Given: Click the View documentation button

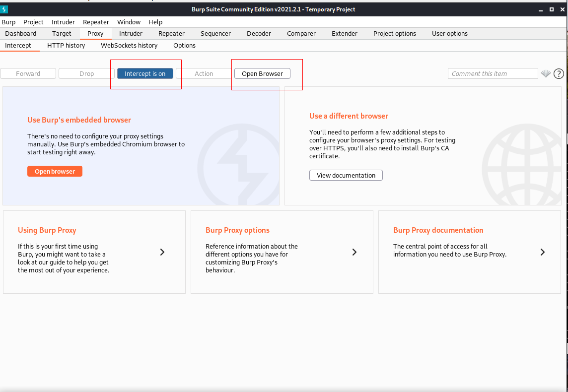Looking at the screenshot, I should (x=346, y=175).
